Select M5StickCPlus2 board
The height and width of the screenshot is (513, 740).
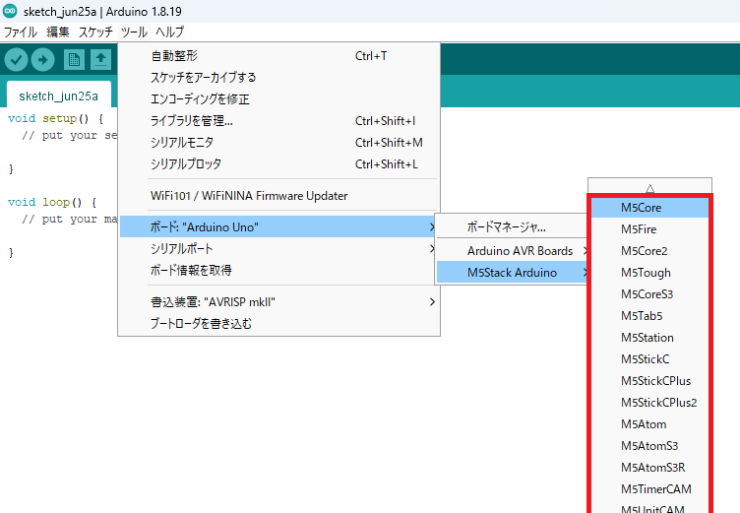650,403
